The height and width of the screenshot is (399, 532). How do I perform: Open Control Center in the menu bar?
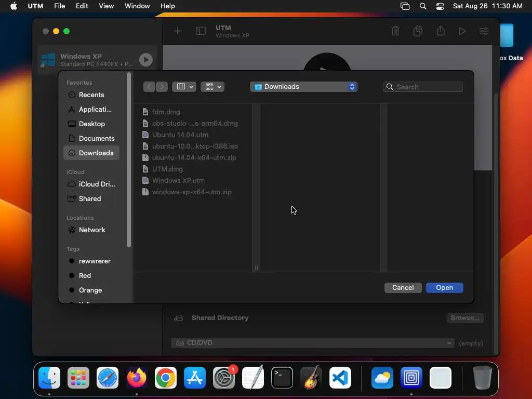click(x=440, y=6)
